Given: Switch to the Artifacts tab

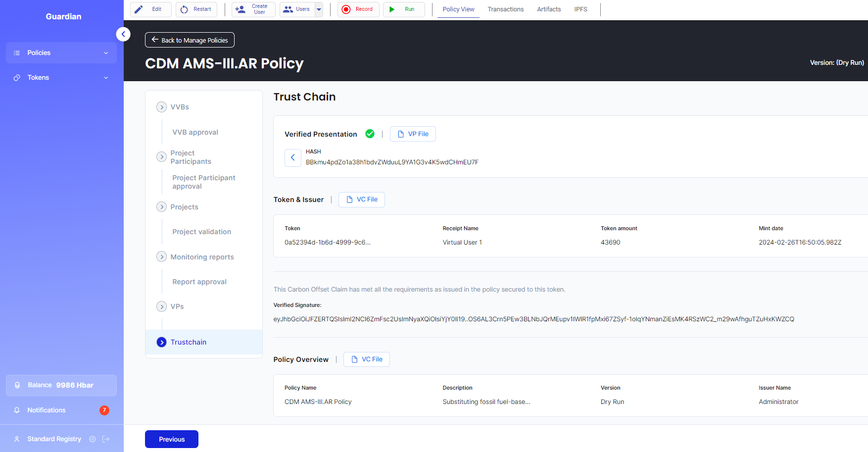Looking at the screenshot, I should coord(549,9).
